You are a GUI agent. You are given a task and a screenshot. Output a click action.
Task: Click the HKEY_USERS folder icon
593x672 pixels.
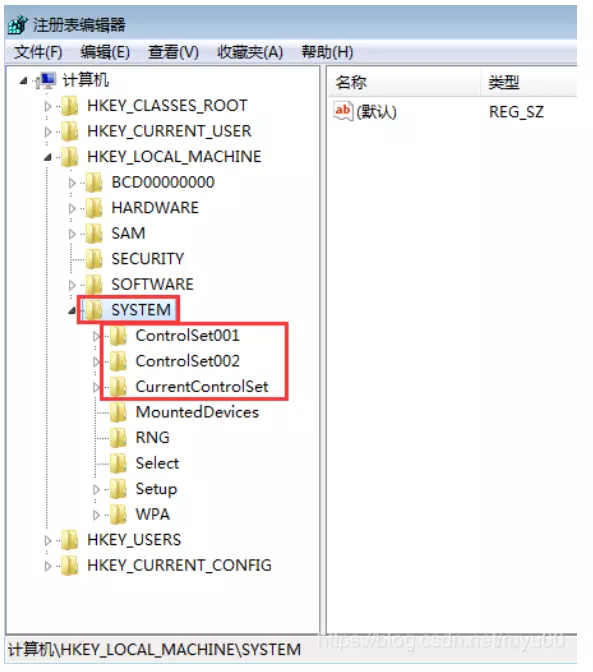(x=70, y=540)
